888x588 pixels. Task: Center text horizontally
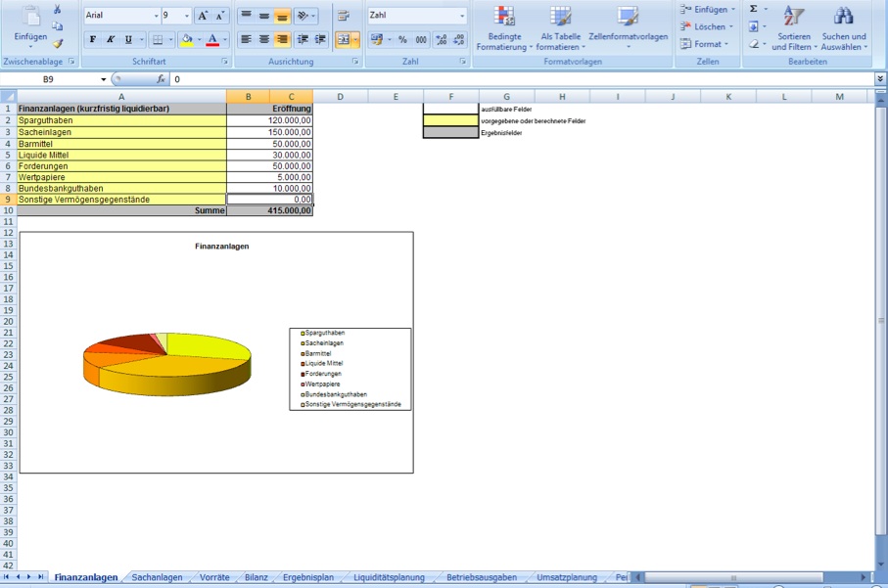[264, 39]
